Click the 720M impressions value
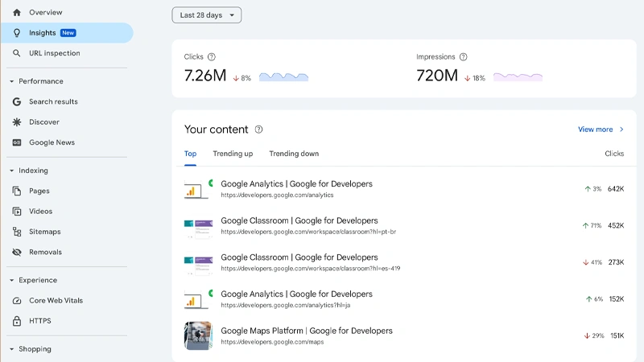 click(x=437, y=76)
